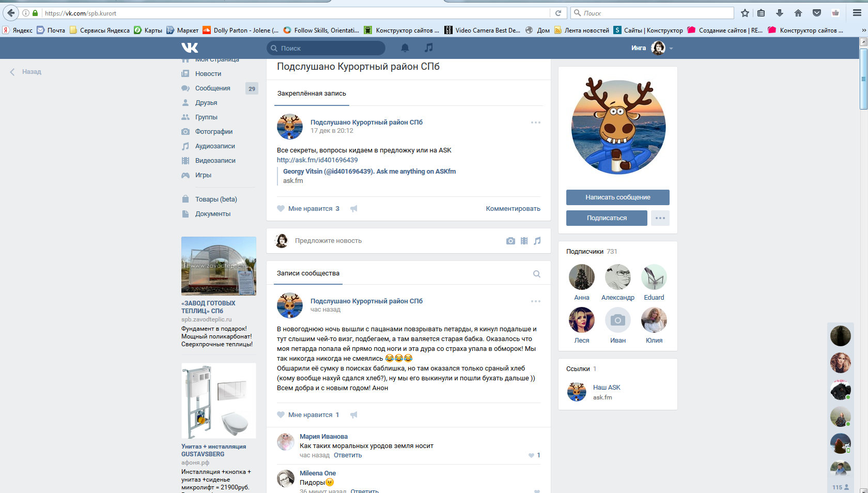Image resolution: width=868 pixels, height=493 pixels.
Task: Attach a photo using camera icon in suggest box
Action: pos(510,241)
